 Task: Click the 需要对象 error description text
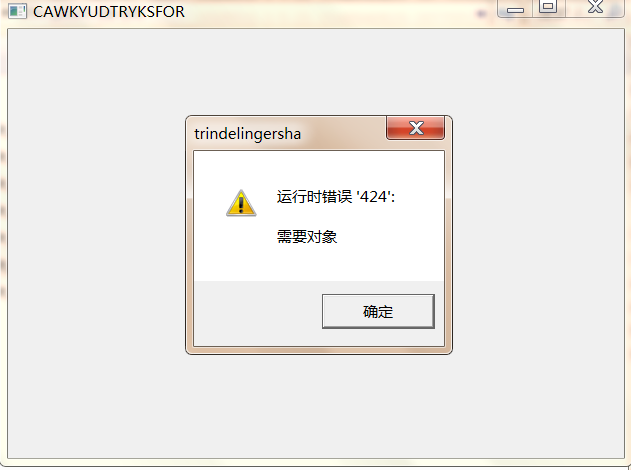point(307,237)
